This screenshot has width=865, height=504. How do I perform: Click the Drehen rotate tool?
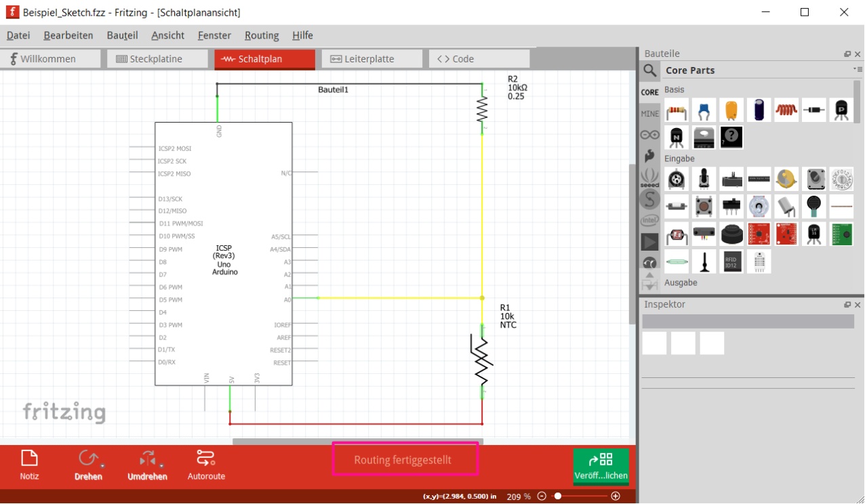(88, 465)
